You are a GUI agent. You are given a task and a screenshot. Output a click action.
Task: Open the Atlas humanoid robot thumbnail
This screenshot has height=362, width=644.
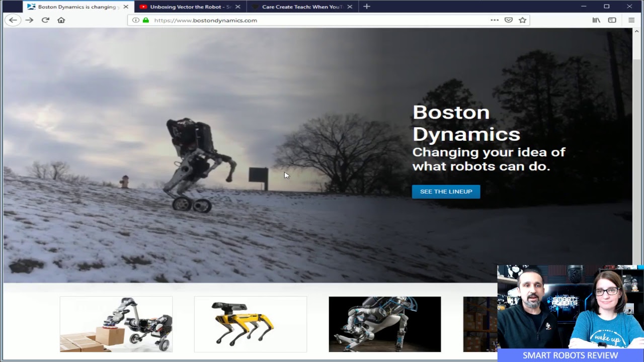pos(385,324)
